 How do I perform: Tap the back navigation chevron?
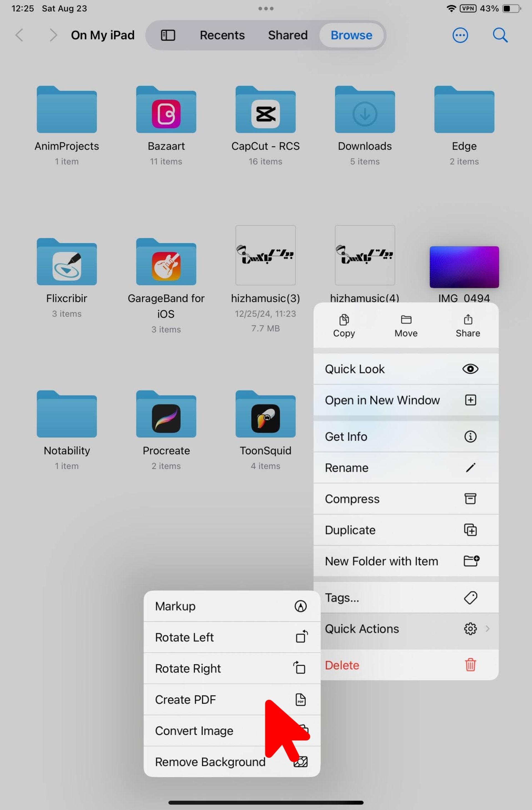point(19,35)
